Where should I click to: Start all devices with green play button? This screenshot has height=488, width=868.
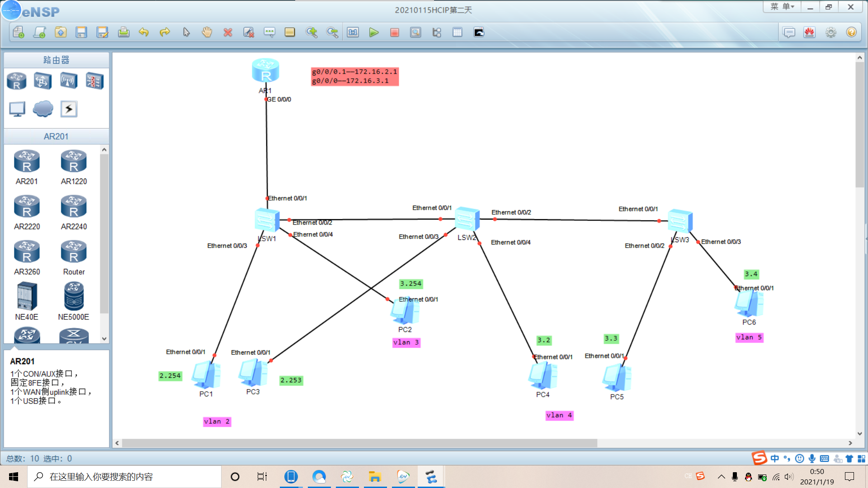(373, 33)
